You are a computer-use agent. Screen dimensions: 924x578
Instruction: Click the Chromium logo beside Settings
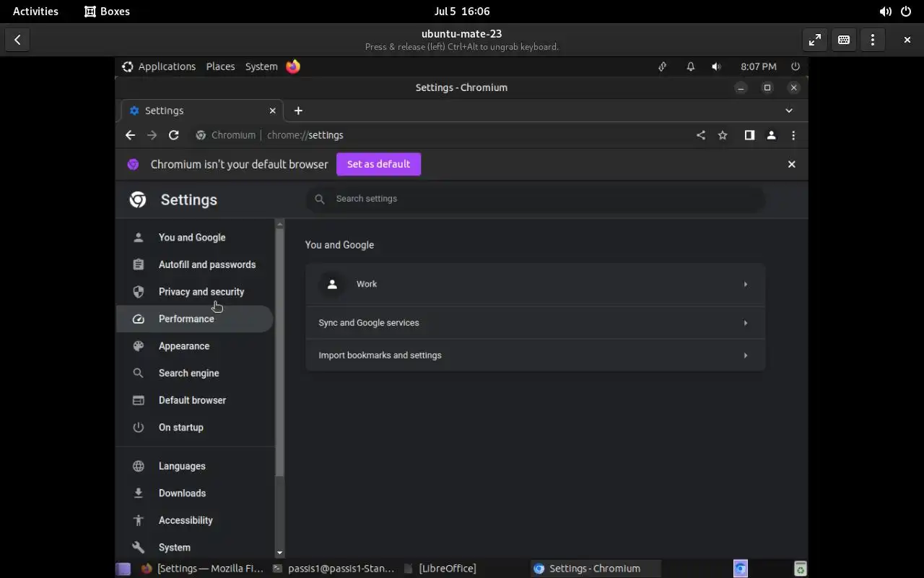click(x=138, y=199)
